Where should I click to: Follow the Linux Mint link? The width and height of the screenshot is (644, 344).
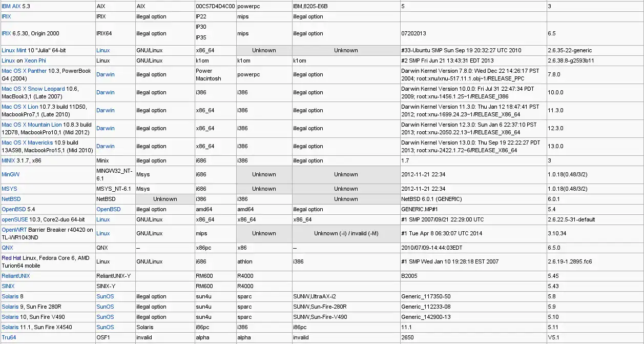tap(14, 50)
